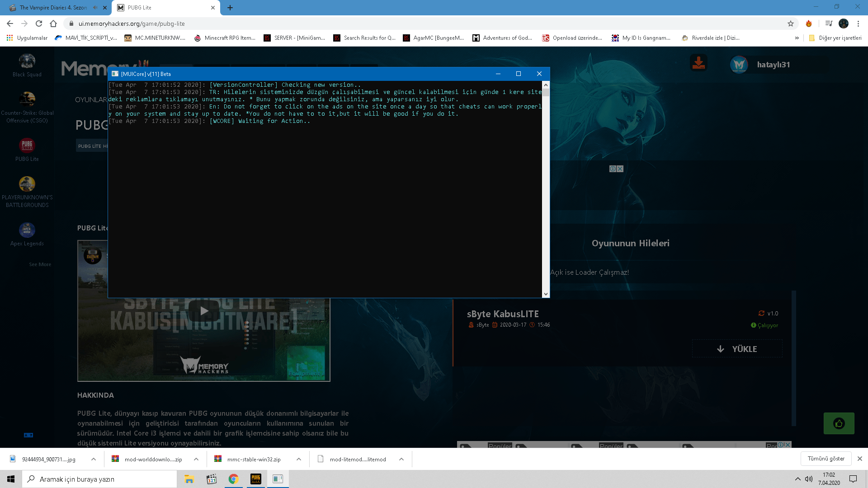
Task: Play the sByte Kabus Nightmare video
Action: 204,310
